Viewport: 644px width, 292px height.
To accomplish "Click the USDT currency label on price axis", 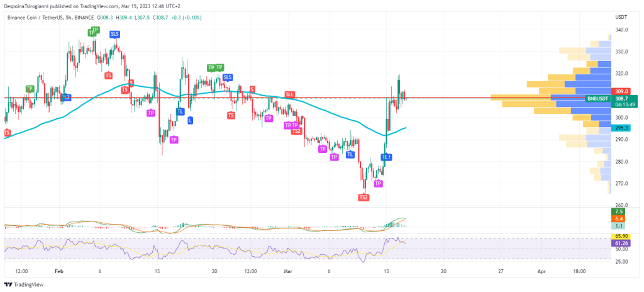I will point(621,18).
